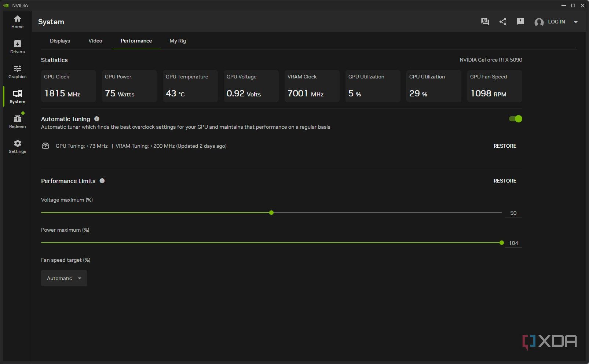The width and height of the screenshot is (589, 364).
Task: Open the feedback notification icon
Action: pyautogui.click(x=520, y=22)
